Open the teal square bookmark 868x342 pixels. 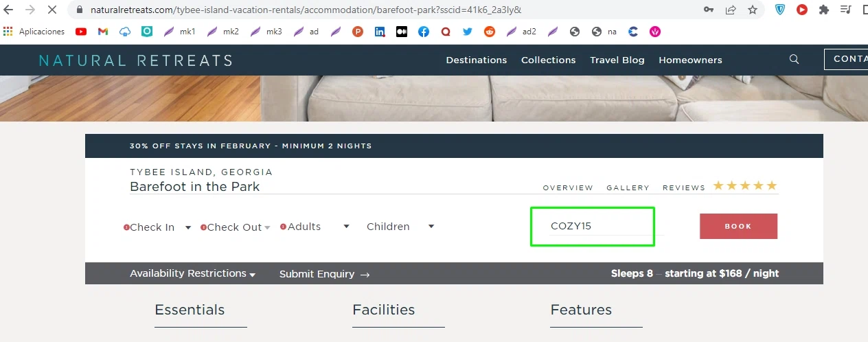147,32
